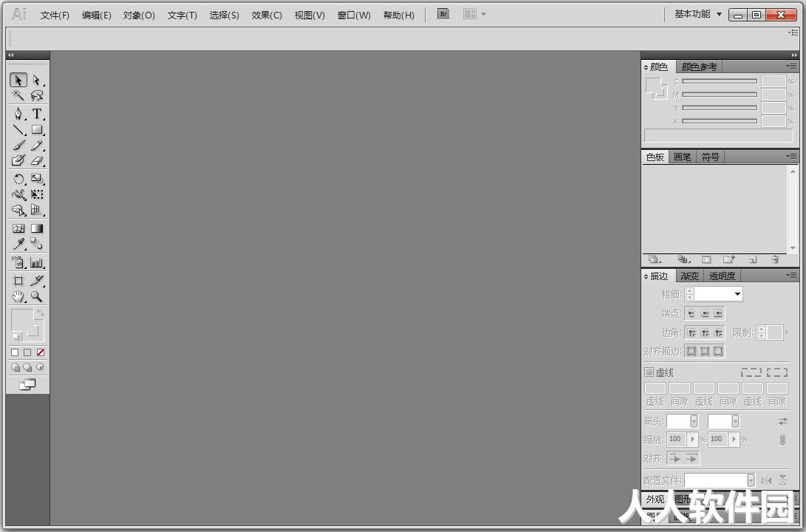Open the 对象(O) menu

tap(139, 15)
